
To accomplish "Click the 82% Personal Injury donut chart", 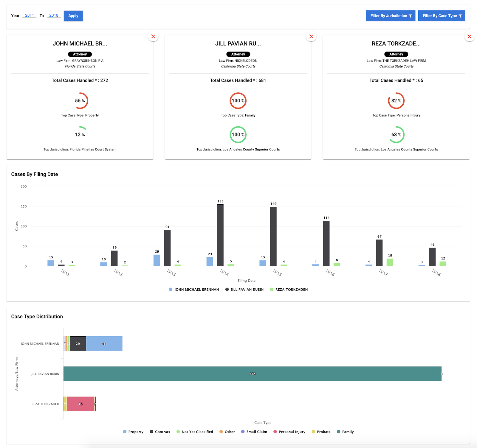I will 396,101.
